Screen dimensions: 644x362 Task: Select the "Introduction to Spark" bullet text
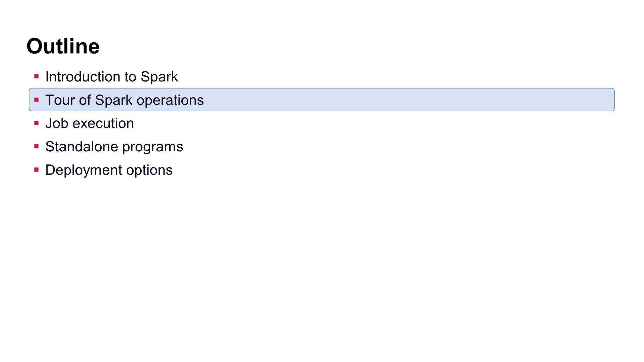coord(111,77)
